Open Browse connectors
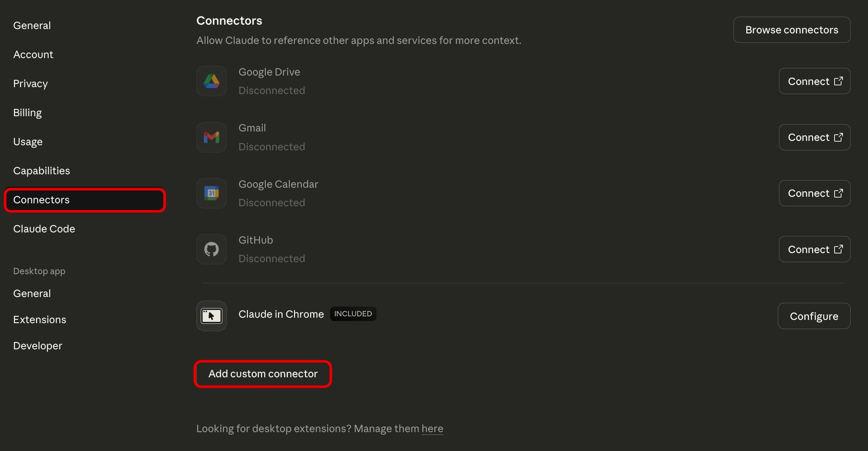 [x=791, y=30]
